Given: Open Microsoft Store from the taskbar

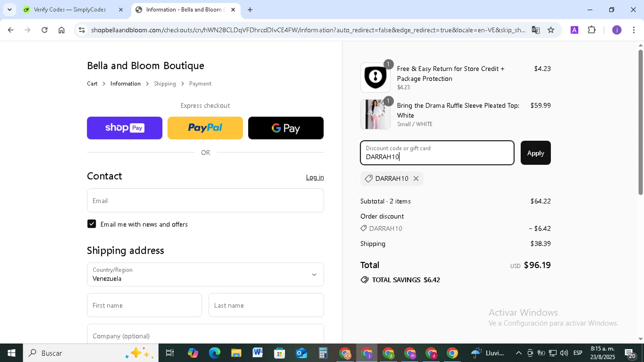Looking at the screenshot, I should 279,353.
